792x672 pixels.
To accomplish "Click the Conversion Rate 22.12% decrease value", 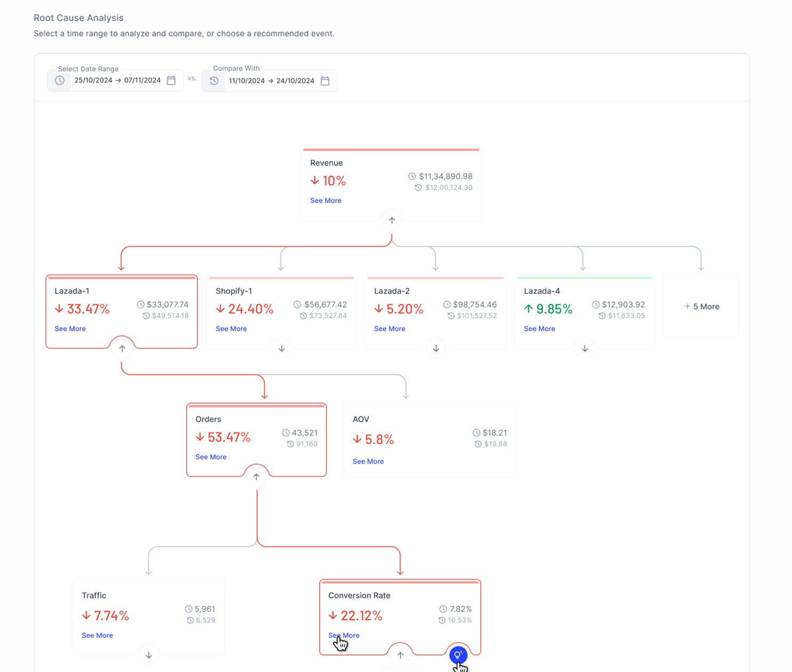I will [355, 615].
